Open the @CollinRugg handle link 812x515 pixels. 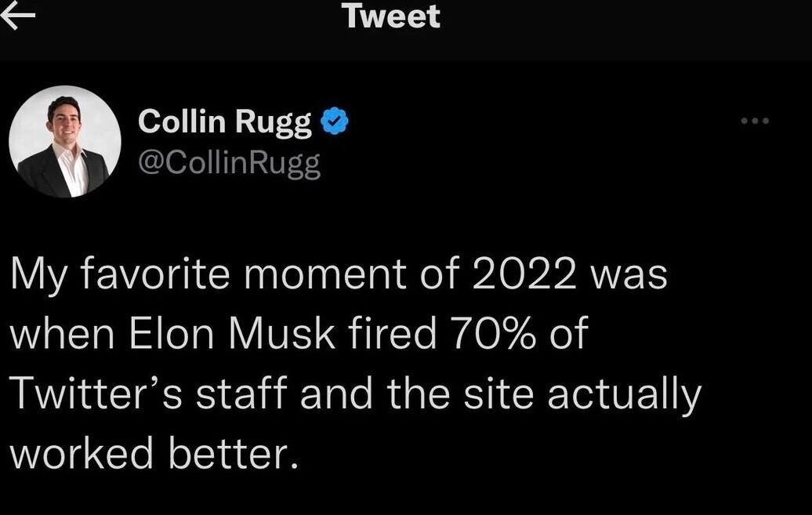(229, 162)
